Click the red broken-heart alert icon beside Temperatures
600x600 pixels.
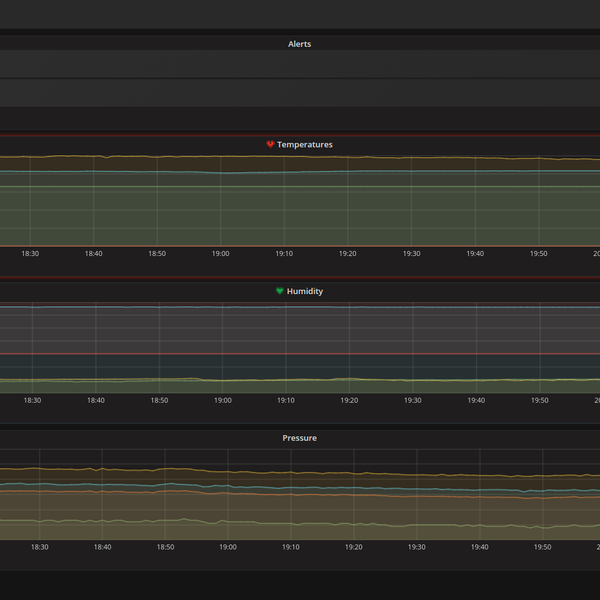[270, 145]
